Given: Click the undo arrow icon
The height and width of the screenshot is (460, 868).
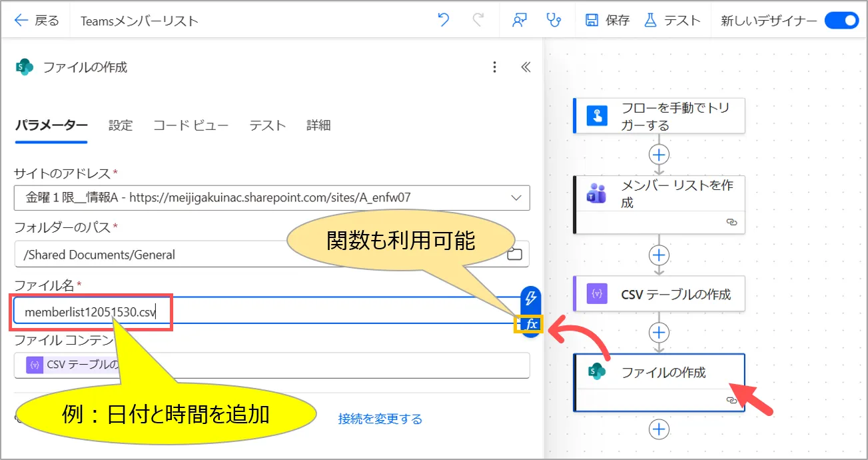Looking at the screenshot, I should (x=444, y=20).
